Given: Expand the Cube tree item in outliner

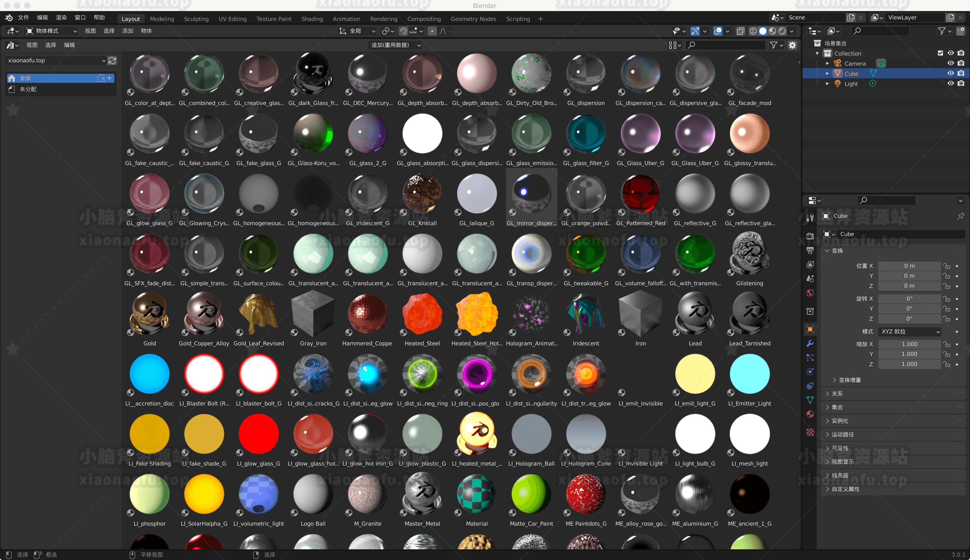Looking at the screenshot, I should 827,73.
